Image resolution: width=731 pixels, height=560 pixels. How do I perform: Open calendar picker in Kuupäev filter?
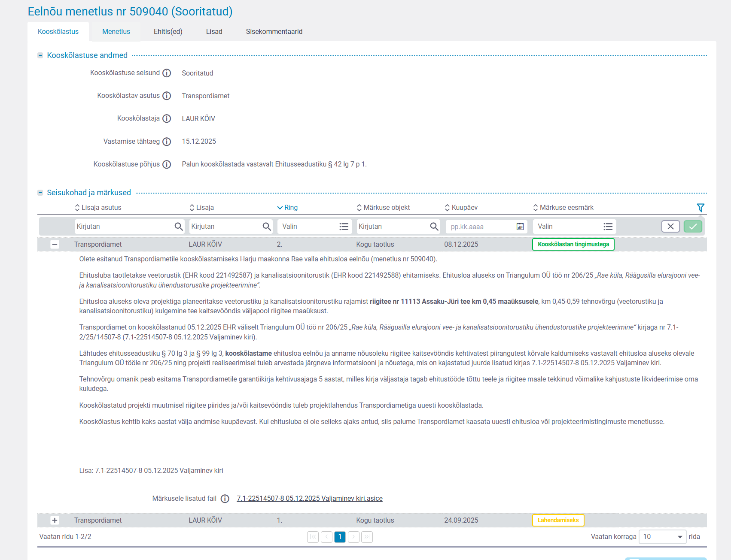pyautogui.click(x=520, y=227)
